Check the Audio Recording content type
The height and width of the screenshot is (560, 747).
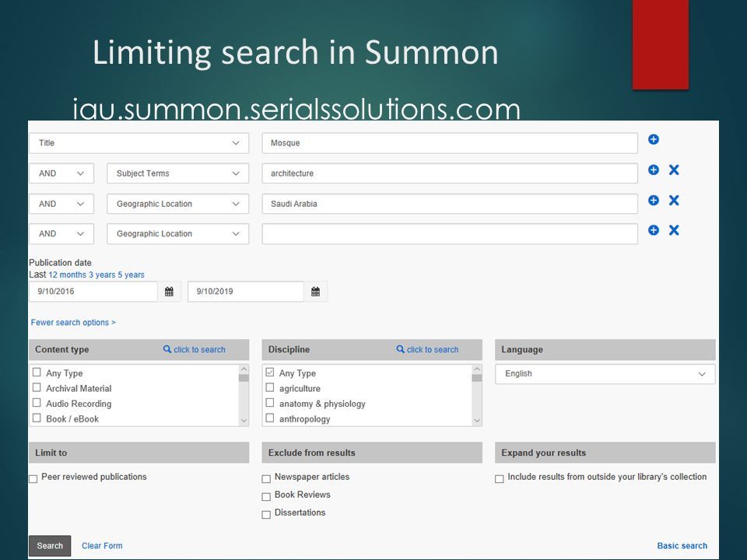click(x=37, y=402)
